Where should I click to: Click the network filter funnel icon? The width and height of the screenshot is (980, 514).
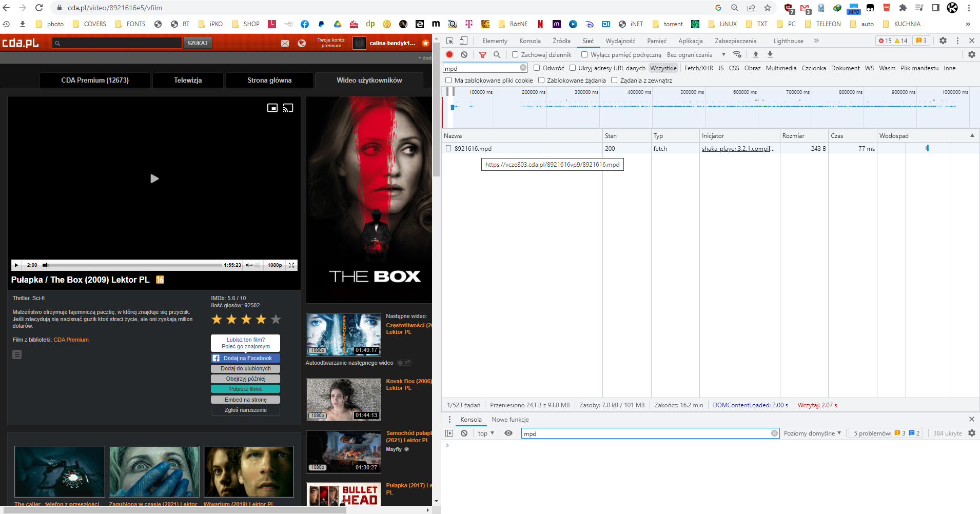(x=482, y=54)
